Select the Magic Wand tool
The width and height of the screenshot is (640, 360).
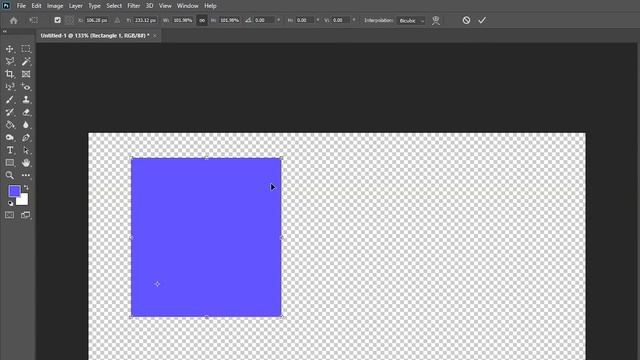click(26, 62)
